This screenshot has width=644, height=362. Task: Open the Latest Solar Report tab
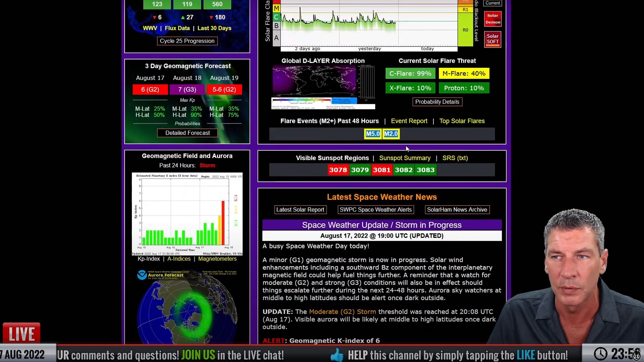point(300,210)
